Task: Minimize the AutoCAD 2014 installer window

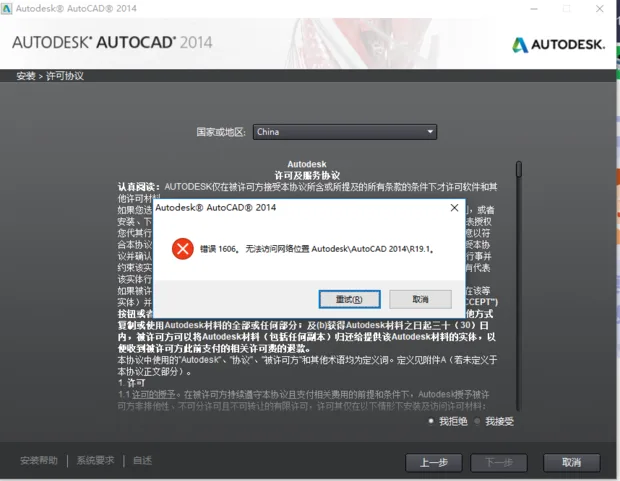Action: [x=534, y=9]
